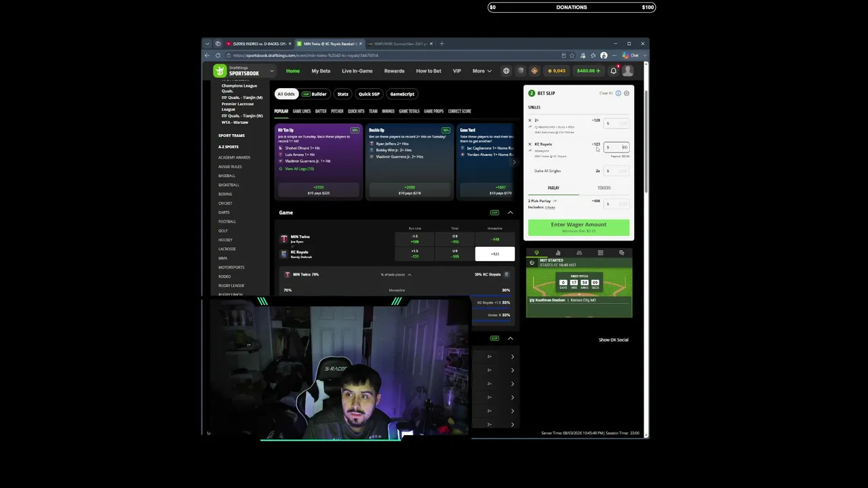The image size is (868, 488).
Task: Click Show DK Social link
Action: pyautogui.click(x=614, y=340)
